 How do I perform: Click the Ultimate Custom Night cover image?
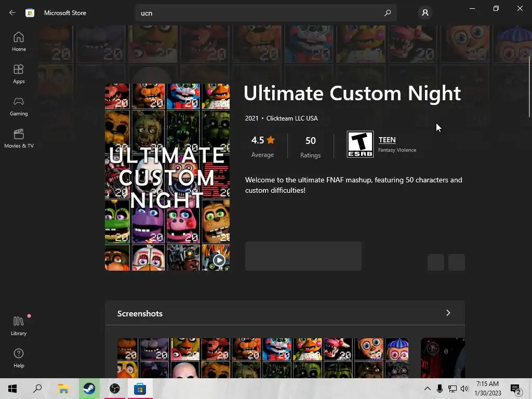tap(167, 177)
